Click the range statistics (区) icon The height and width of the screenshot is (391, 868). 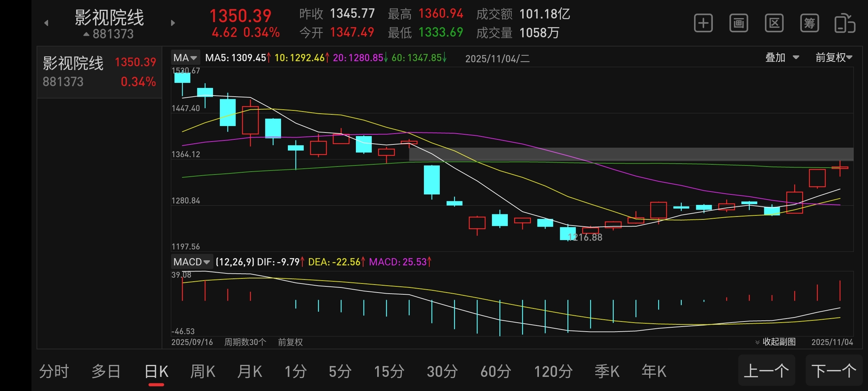tap(774, 24)
